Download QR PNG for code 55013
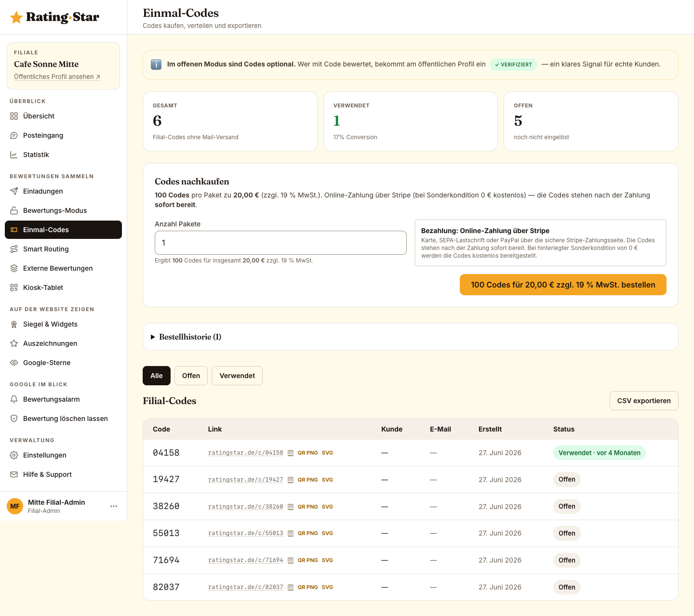Viewport: 694px width, 616px height. click(307, 533)
